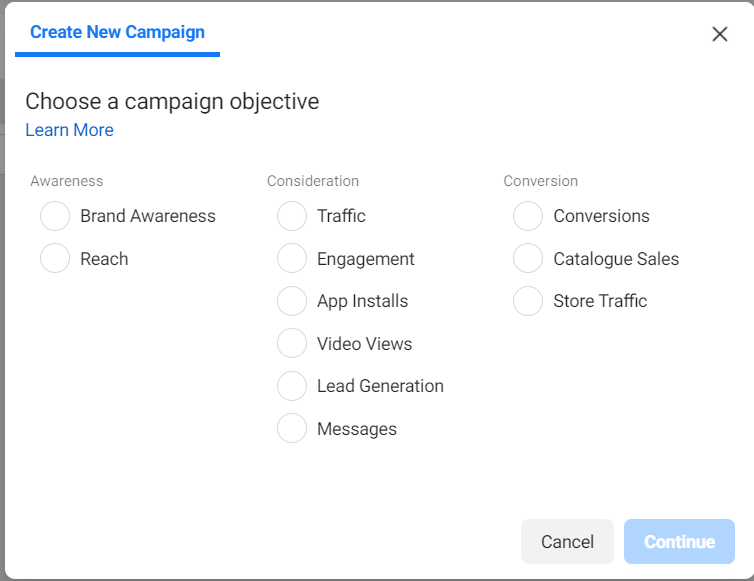Click the Brand Awareness text label

148,216
